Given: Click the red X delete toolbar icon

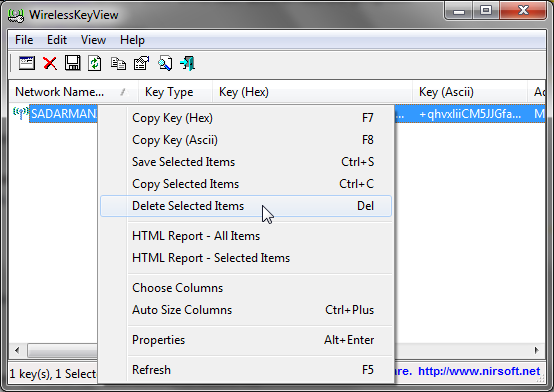Looking at the screenshot, I should [x=50, y=64].
